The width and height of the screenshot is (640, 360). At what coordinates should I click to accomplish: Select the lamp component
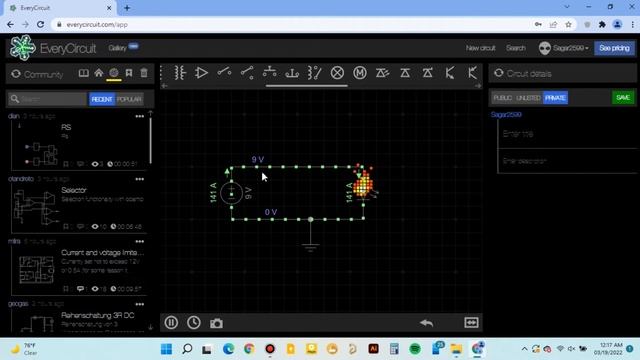coord(337,73)
